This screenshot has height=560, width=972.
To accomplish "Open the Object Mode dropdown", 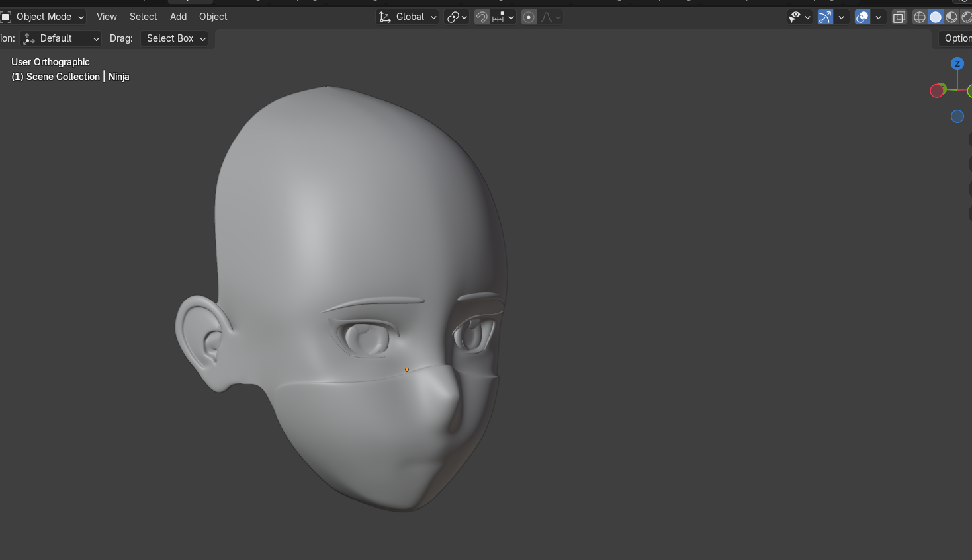I will 44,17.
